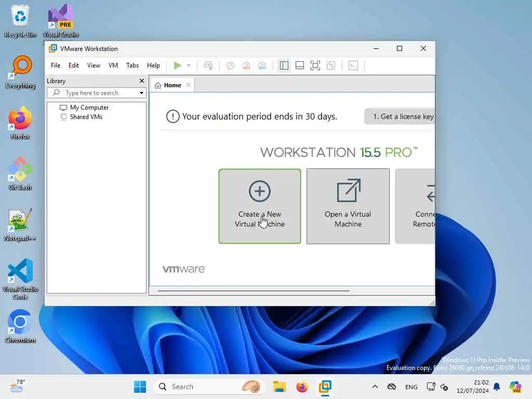The height and width of the screenshot is (399, 532).
Task: Open the Windows Start menu
Action: click(140, 387)
